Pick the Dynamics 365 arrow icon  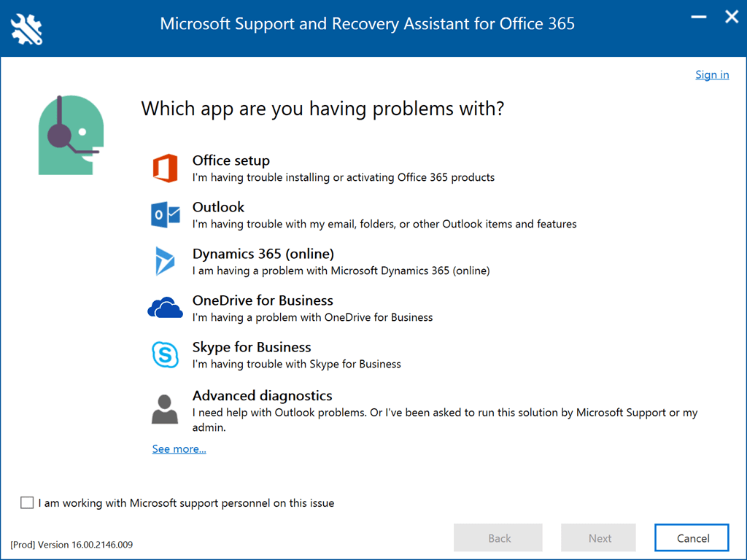pos(165,261)
